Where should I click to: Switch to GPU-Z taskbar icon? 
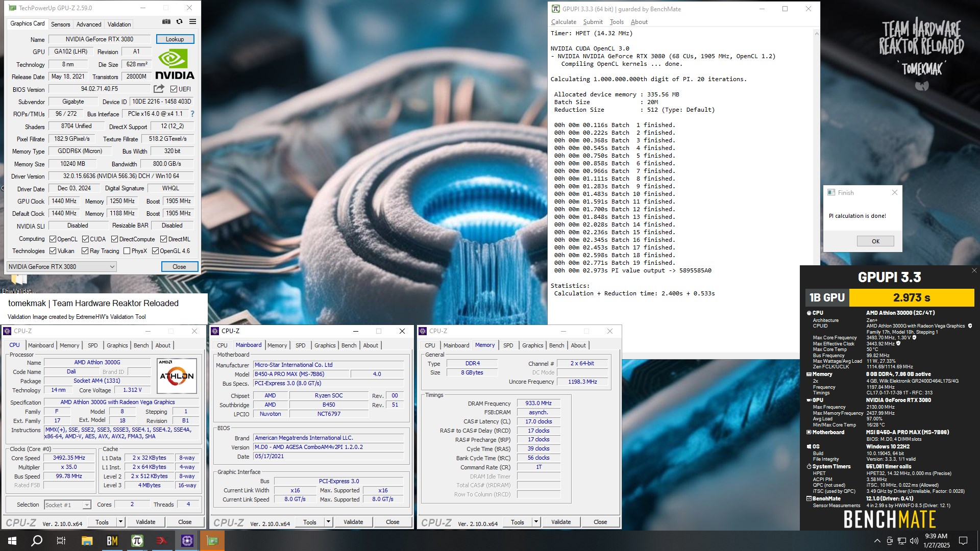212,541
